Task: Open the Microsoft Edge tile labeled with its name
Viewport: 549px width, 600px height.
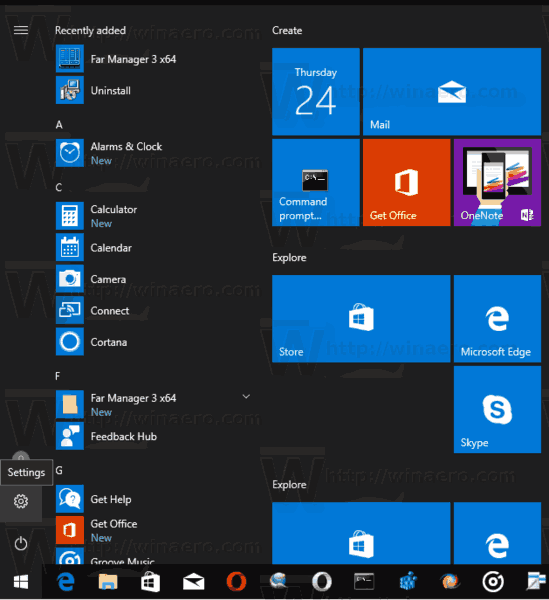Action: 497,318
